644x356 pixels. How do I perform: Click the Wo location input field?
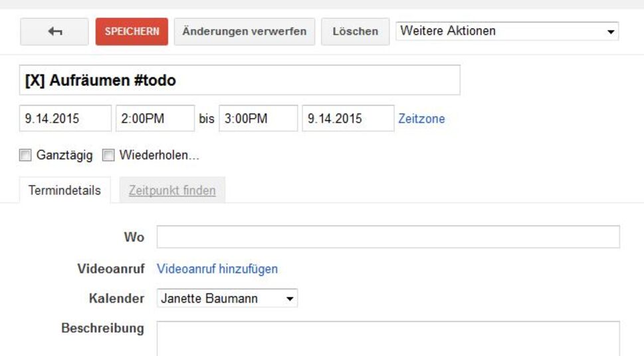(388, 237)
